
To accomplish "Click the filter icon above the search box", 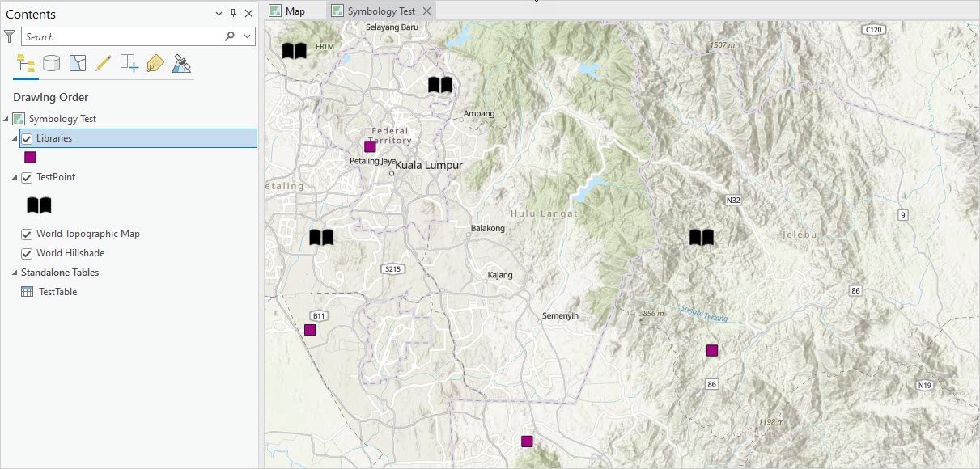I will pos(9,36).
